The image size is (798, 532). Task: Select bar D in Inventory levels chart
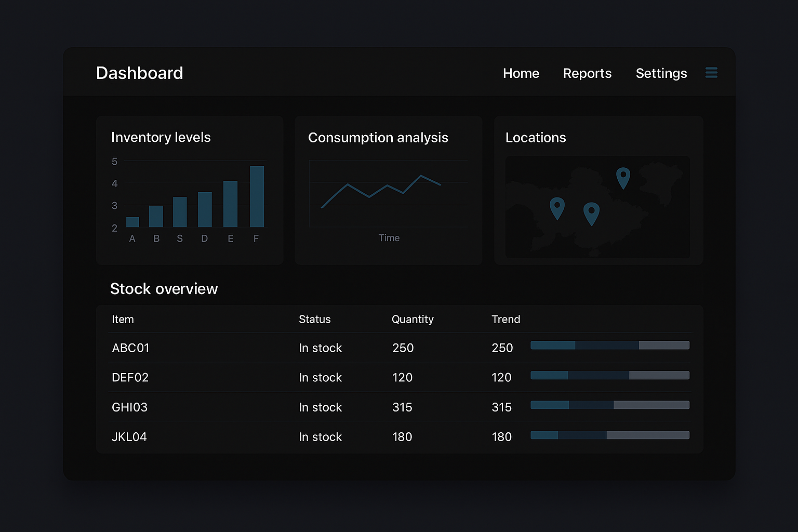pos(205,209)
